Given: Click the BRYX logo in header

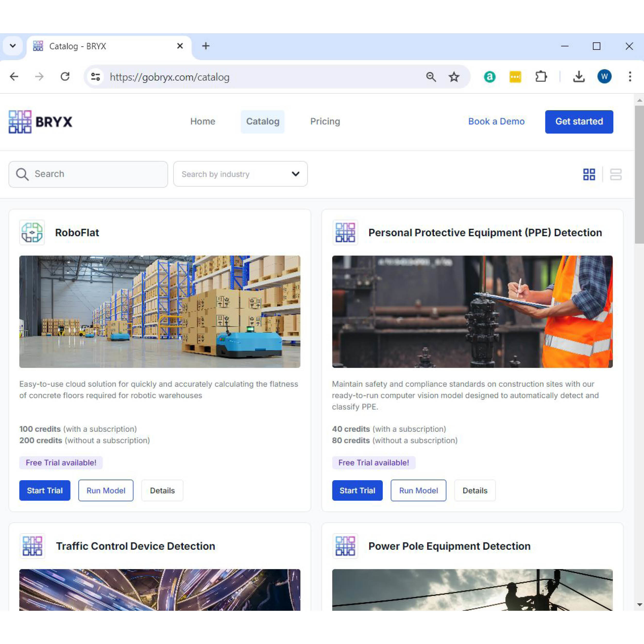Looking at the screenshot, I should tap(40, 122).
